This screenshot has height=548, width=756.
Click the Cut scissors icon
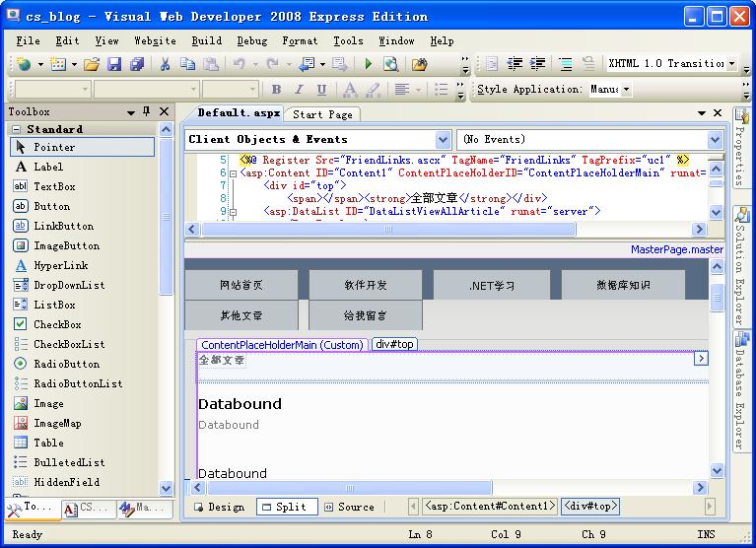point(166,64)
